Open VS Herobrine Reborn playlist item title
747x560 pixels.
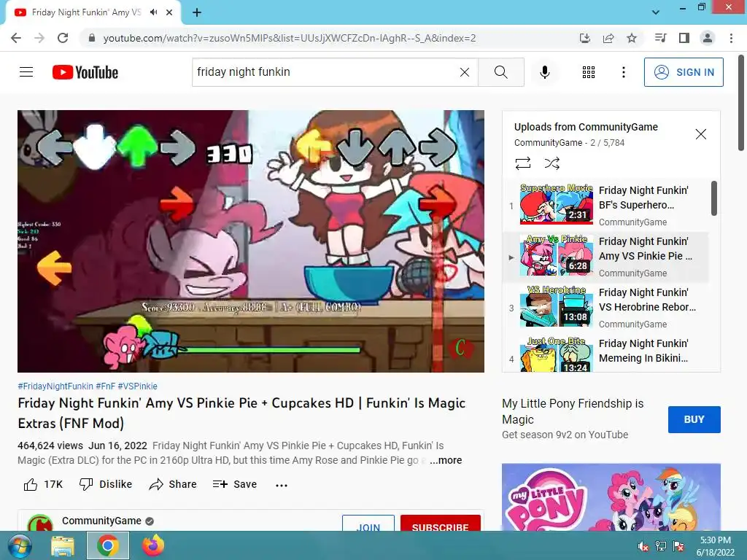(648, 300)
